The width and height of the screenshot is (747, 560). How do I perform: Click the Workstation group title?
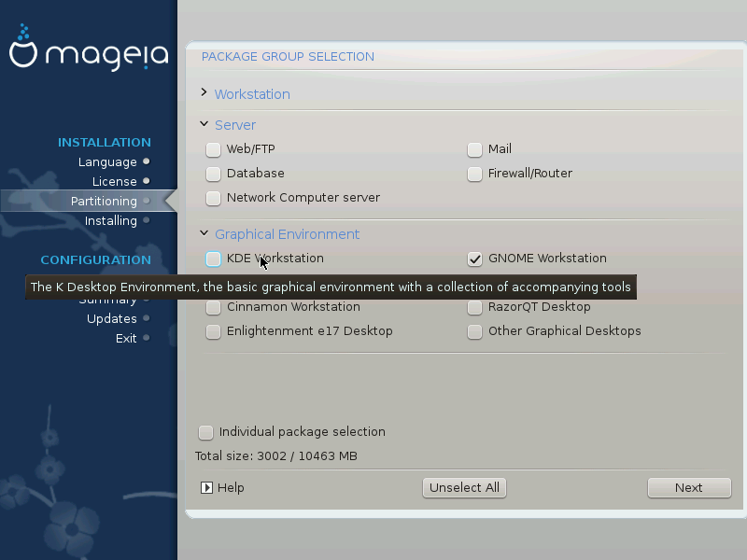(x=252, y=94)
